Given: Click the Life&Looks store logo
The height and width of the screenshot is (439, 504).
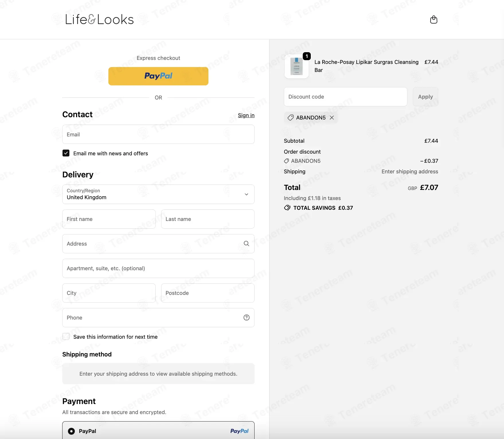Looking at the screenshot, I should (99, 19).
